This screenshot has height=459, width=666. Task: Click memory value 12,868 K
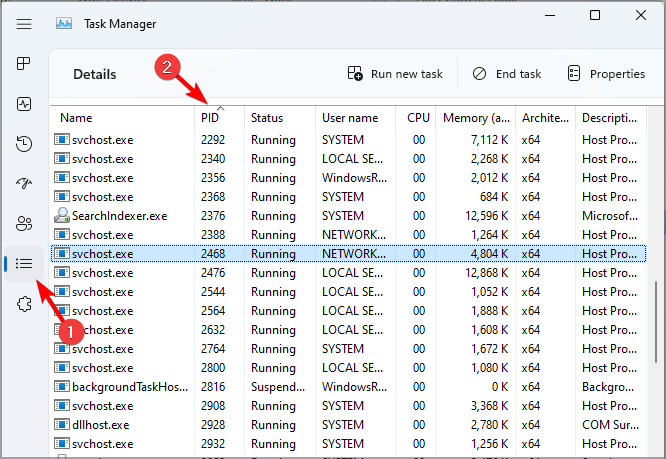[486, 273]
